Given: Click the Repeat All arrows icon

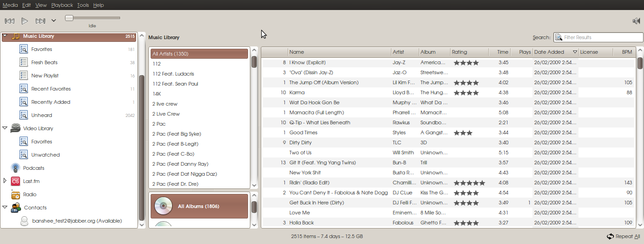Looking at the screenshot, I should 610,236.
